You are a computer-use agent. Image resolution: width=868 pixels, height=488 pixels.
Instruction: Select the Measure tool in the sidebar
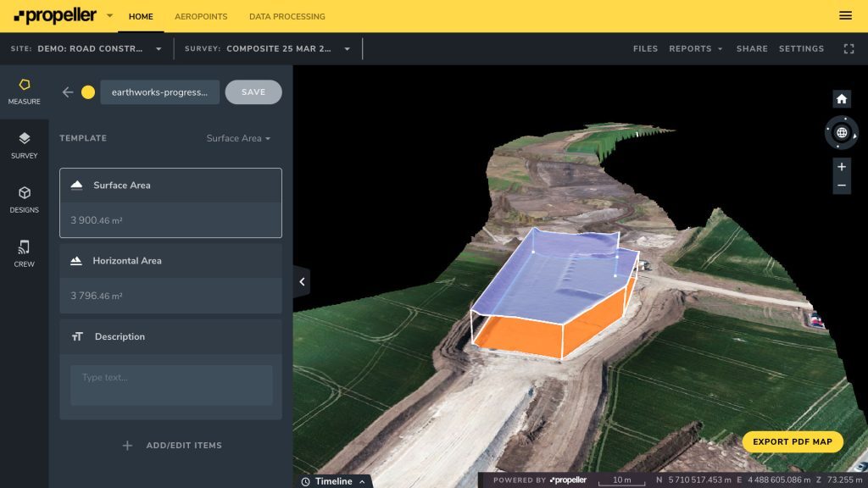point(25,91)
